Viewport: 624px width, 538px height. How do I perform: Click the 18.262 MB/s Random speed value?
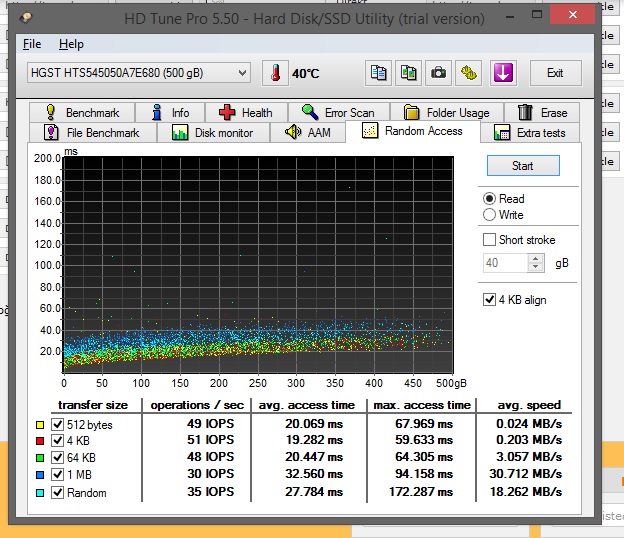coord(526,492)
